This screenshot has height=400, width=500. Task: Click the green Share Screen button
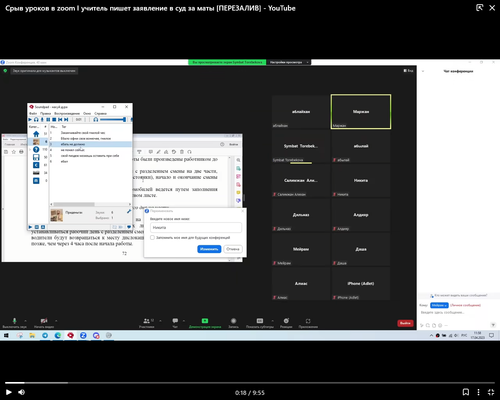pyautogui.click(x=205, y=322)
